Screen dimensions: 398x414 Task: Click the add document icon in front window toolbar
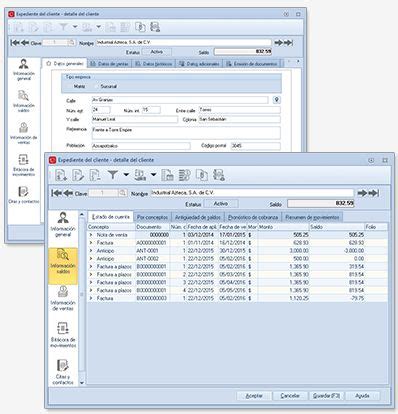pos(62,175)
